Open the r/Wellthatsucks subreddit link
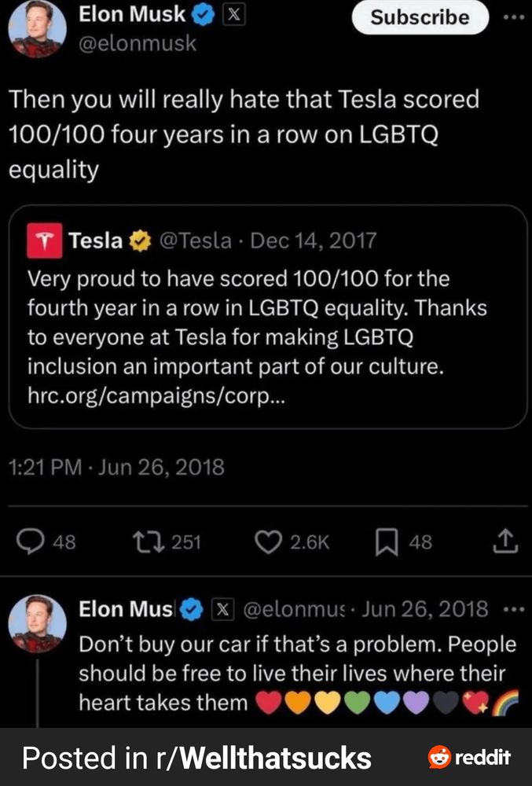 click(x=275, y=758)
